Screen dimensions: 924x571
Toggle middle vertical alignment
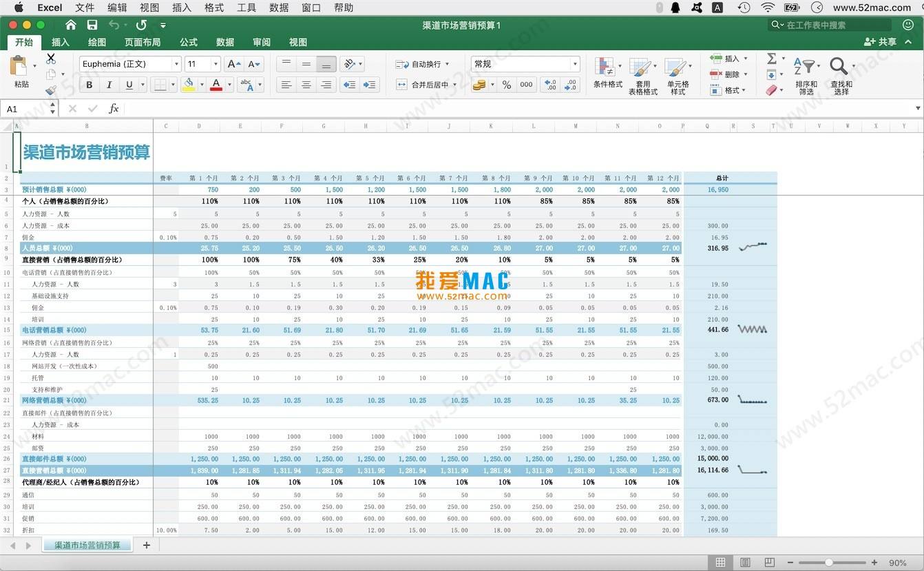coord(306,64)
